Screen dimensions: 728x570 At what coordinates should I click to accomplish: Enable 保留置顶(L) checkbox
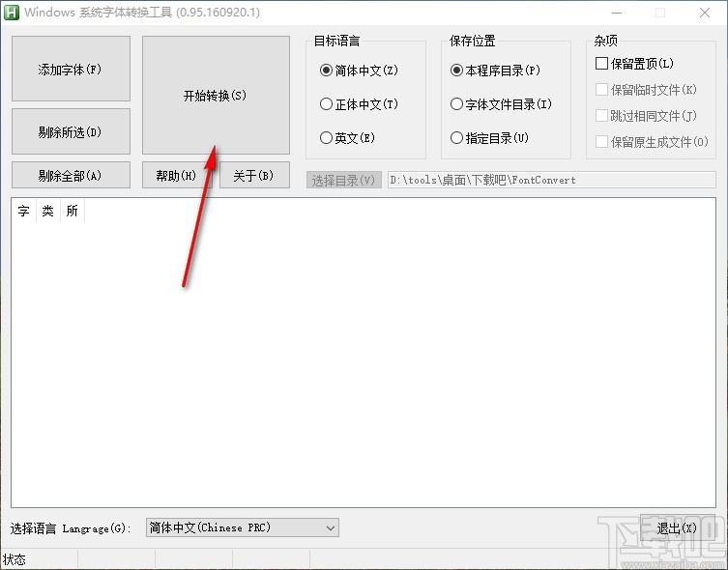[x=634, y=63]
